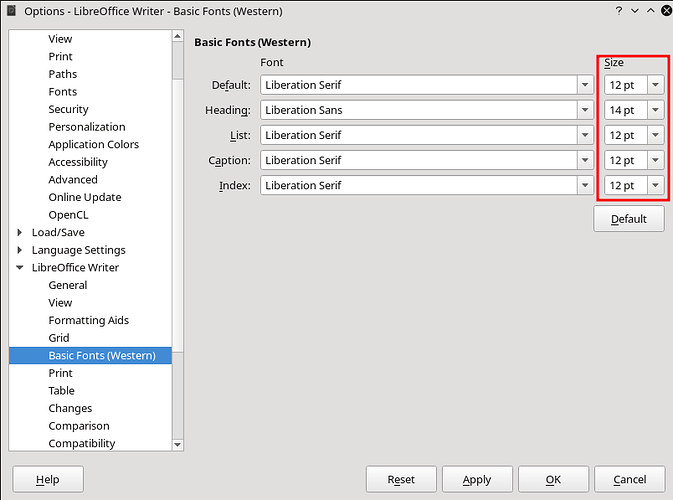Apply the font settings
The width and height of the screenshot is (673, 500).
click(x=477, y=479)
